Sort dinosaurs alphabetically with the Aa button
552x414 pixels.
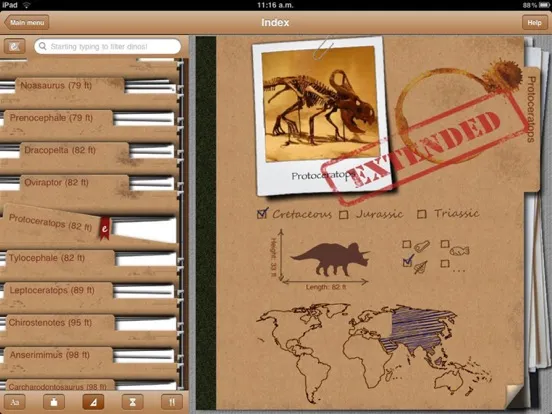coord(15,402)
